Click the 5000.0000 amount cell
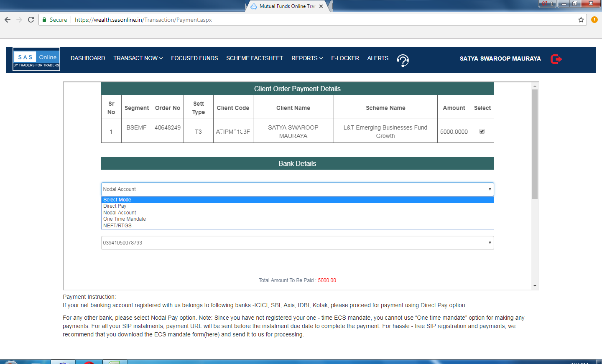The image size is (602, 364). pos(454,131)
